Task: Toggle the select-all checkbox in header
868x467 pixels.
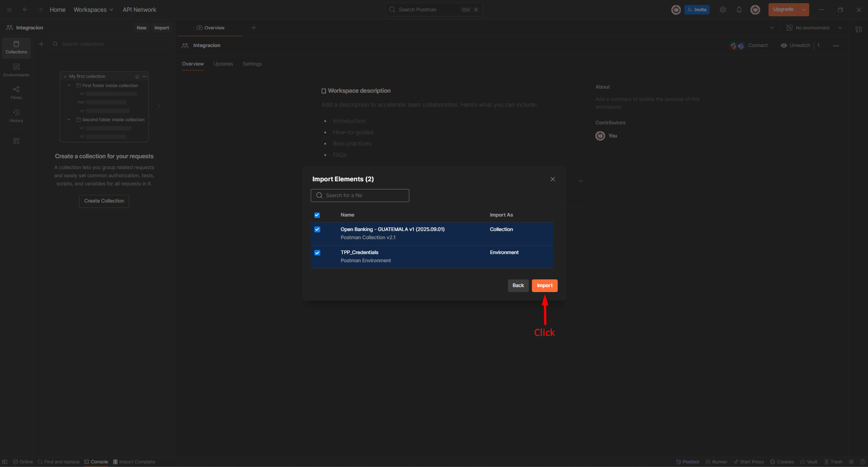Action: click(317, 215)
